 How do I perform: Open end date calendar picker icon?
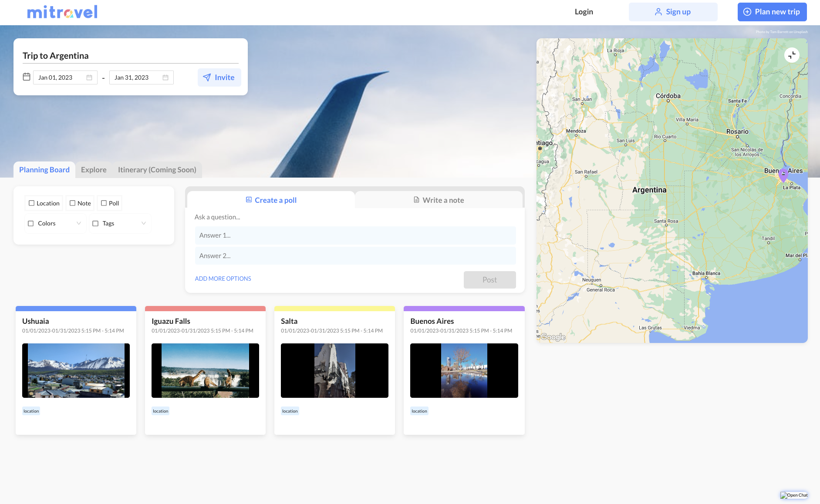point(165,77)
